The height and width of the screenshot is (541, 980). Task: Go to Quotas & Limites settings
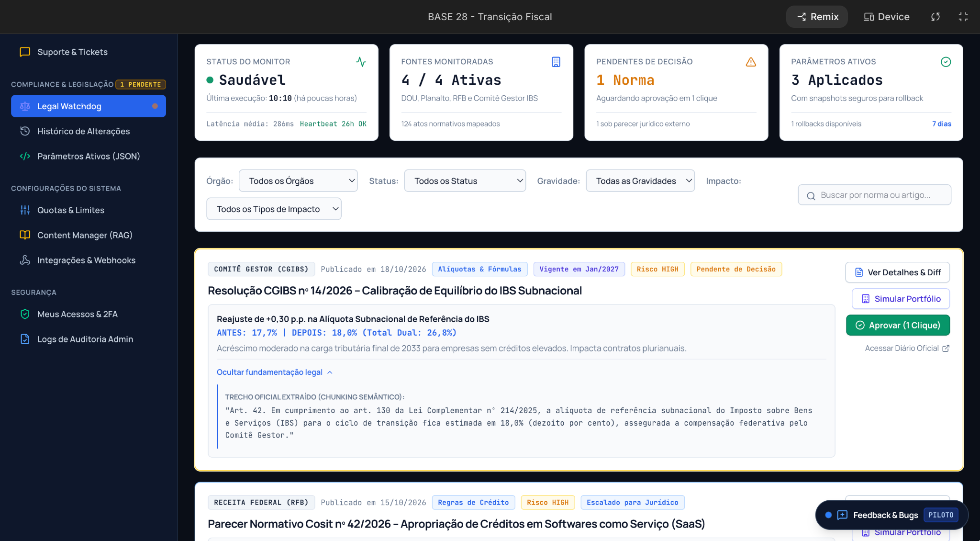pyautogui.click(x=89, y=210)
